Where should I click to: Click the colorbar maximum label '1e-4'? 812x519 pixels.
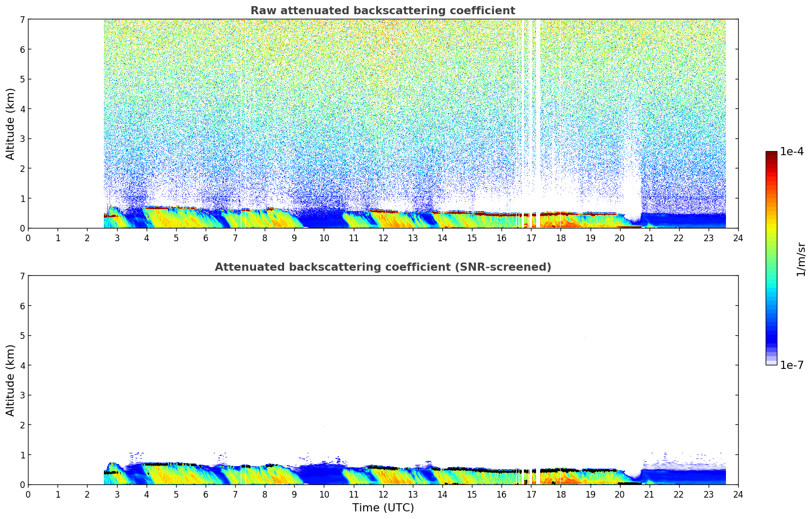click(x=792, y=152)
